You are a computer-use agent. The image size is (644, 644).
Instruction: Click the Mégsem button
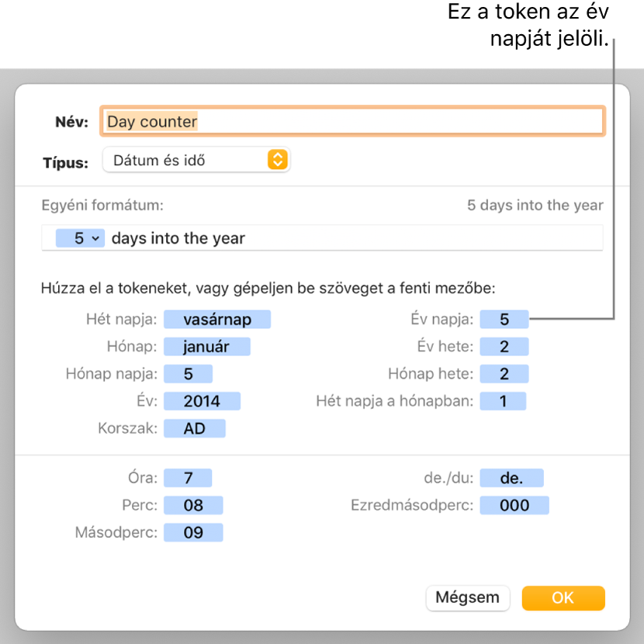(467, 597)
